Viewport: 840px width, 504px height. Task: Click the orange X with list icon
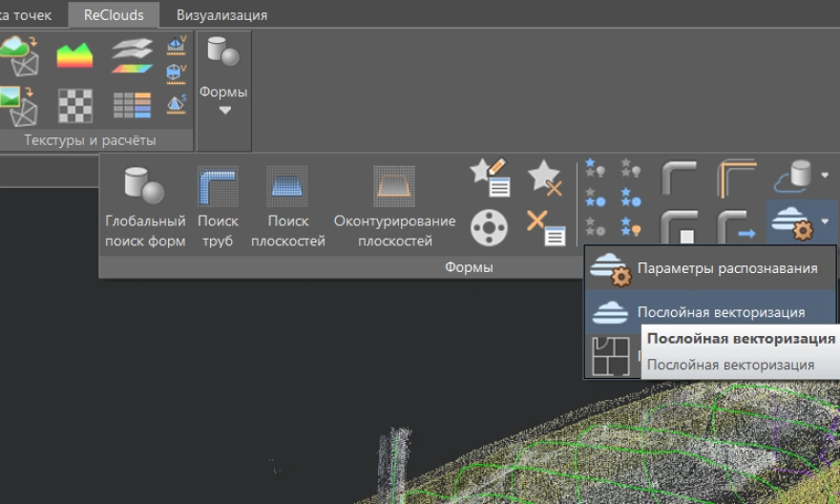coord(545,228)
